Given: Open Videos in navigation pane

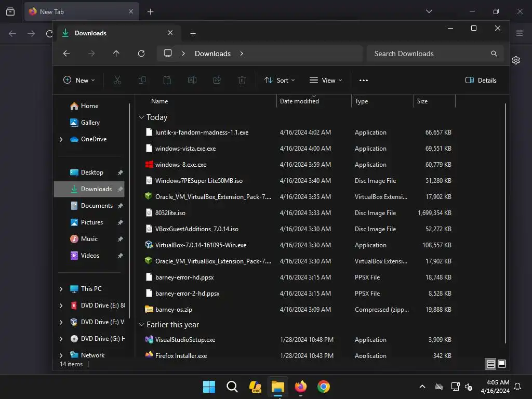Looking at the screenshot, I should tap(90, 256).
